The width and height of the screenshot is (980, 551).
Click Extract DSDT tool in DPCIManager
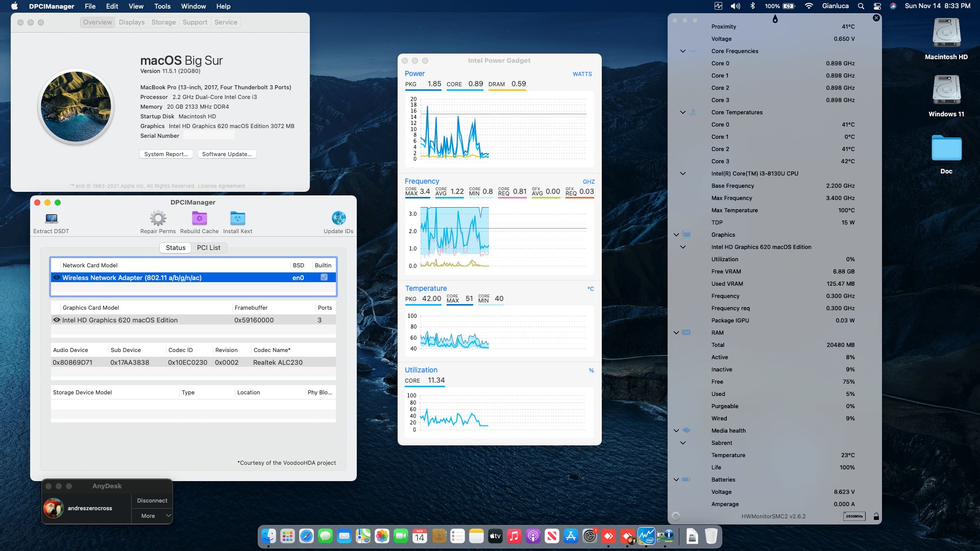click(51, 223)
